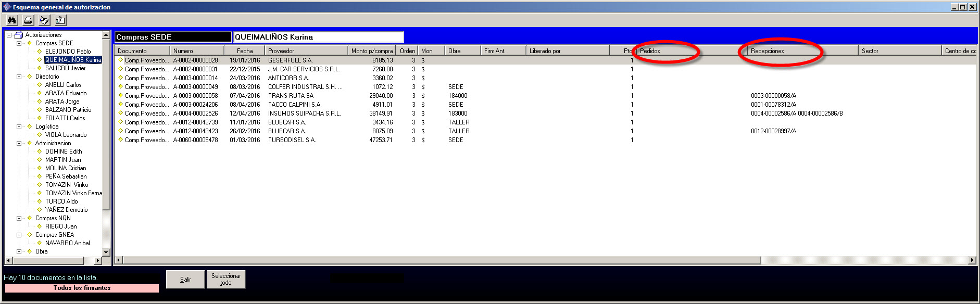The height and width of the screenshot is (304, 980).
Task: Collapse the Compras NQN tree node
Action: point(19,218)
